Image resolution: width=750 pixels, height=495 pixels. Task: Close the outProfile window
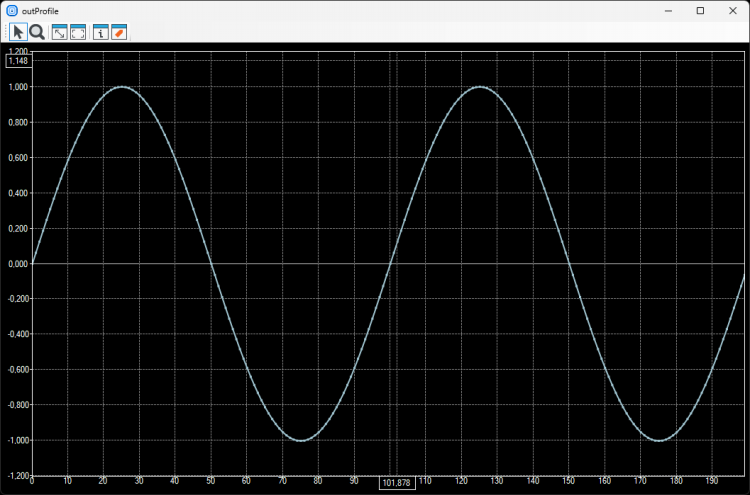tap(733, 11)
